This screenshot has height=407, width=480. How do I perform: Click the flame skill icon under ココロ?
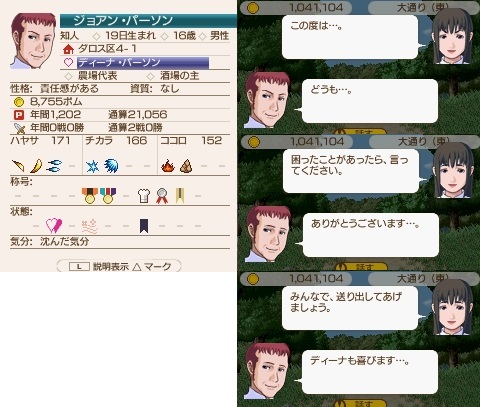pos(168,166)
